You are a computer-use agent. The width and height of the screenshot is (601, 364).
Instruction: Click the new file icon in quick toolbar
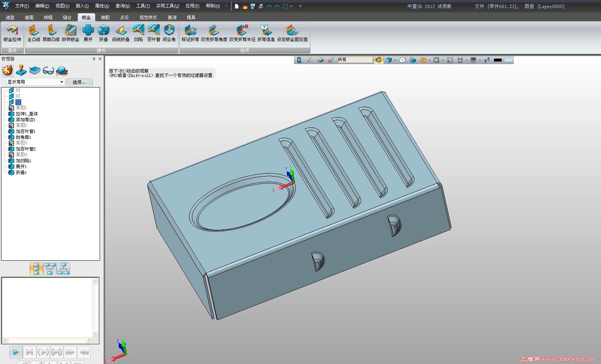coord(237,6)
